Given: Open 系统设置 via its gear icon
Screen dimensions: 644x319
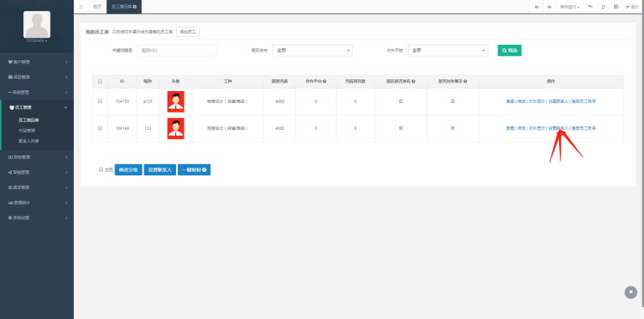Looking at the screenshot, I should [10, 218].
